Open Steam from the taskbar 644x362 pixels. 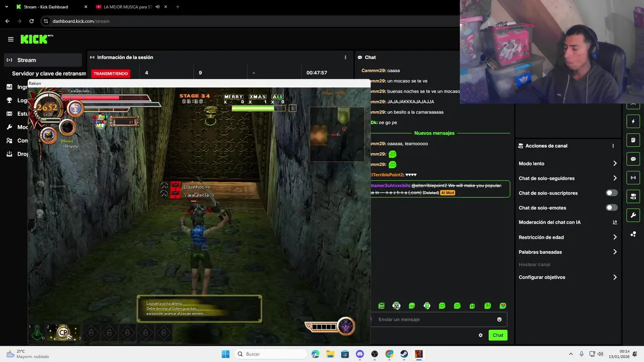[x=404, y=354]
